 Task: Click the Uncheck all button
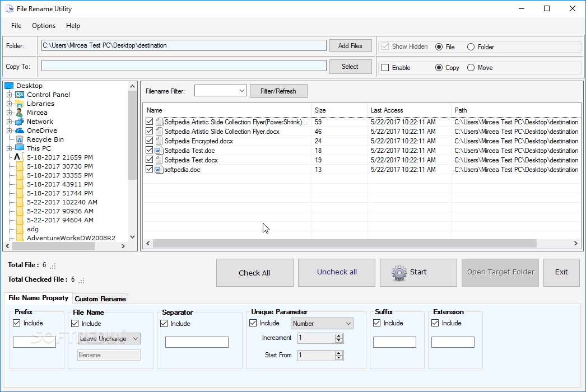pos(336,273)
